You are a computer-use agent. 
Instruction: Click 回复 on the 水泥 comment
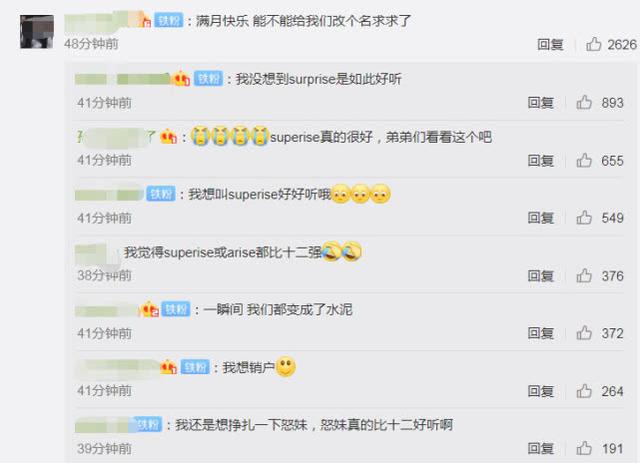point(540,334)
